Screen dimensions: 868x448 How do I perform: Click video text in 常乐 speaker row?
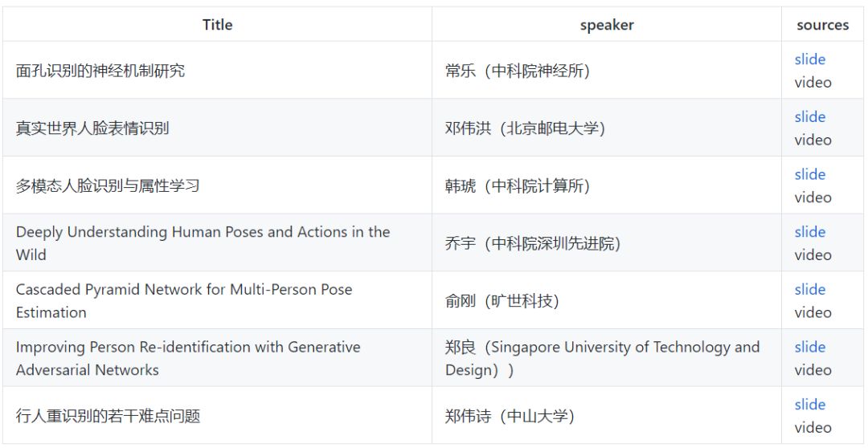click(x=813, y=83)
